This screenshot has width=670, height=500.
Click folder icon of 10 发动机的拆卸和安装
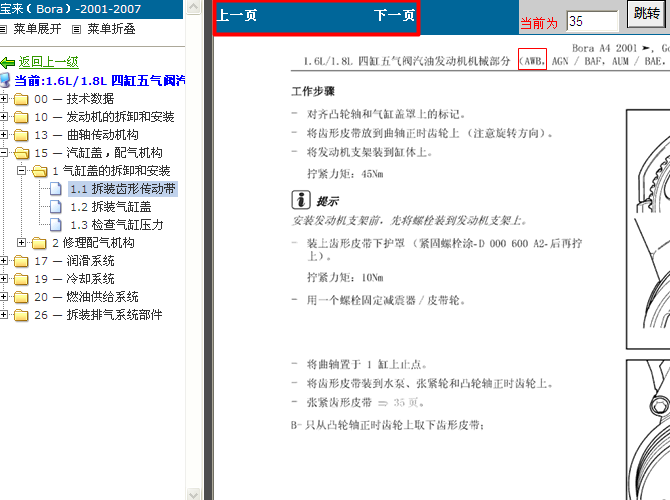click(x=21, y=117)
